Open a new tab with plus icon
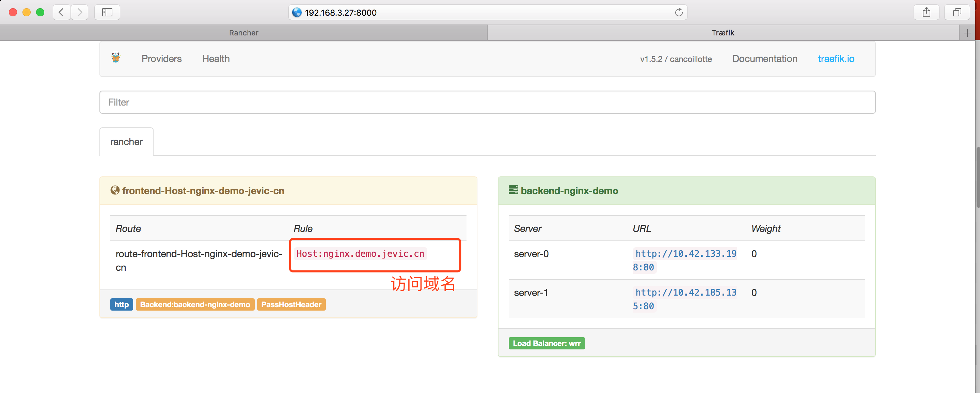The image size is (980, 393). [967, 33]
